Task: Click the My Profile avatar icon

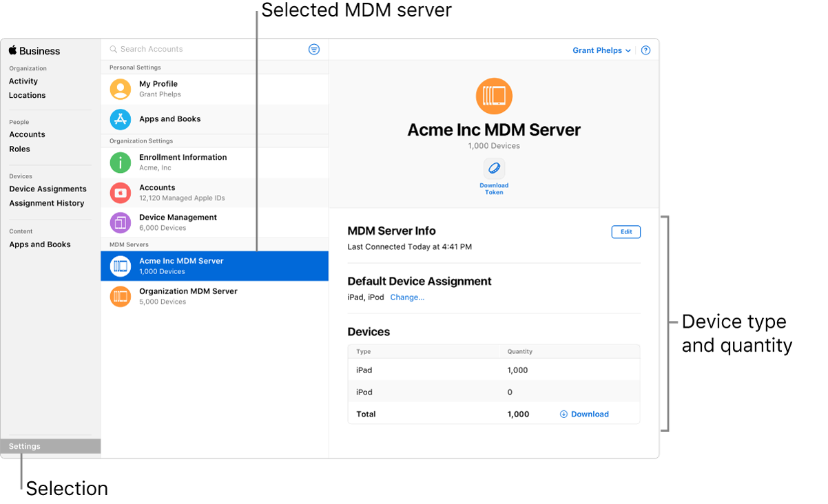Action: (x=121, y=89)
